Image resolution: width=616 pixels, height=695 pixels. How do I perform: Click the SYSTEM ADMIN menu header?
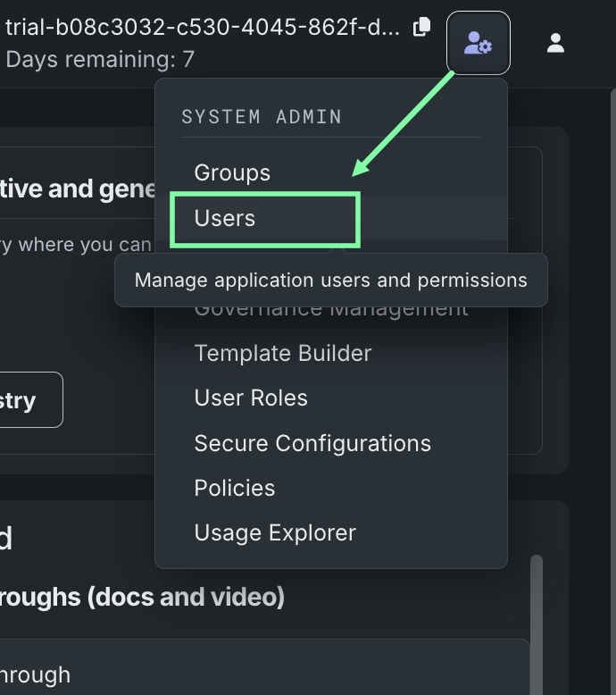[x=262, y=117]
